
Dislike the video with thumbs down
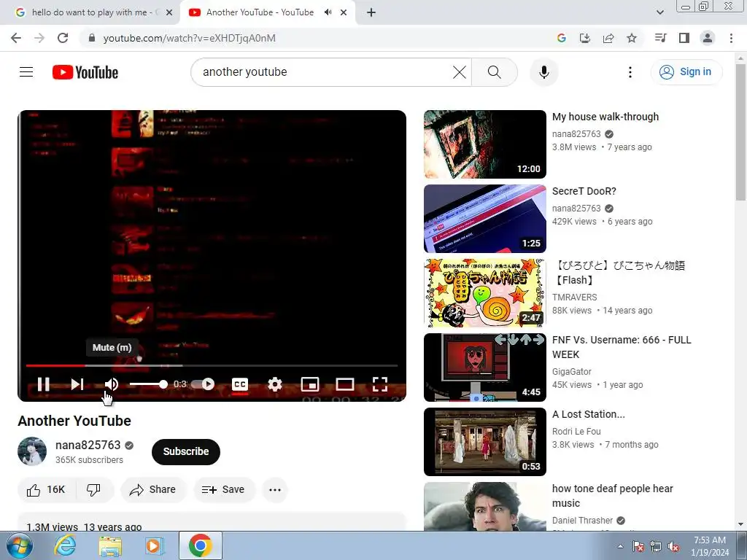(x=94, y=489)
